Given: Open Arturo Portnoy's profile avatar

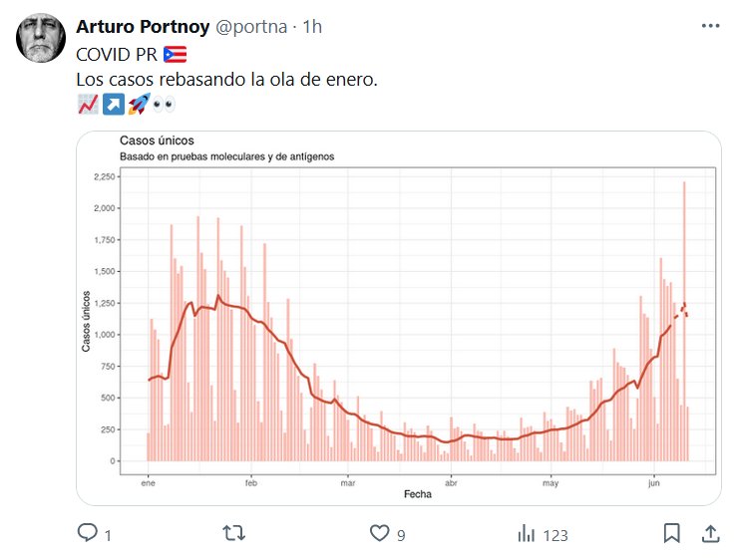Looking at the screenshot, I should pyautogui.click(x=41, y=41).
